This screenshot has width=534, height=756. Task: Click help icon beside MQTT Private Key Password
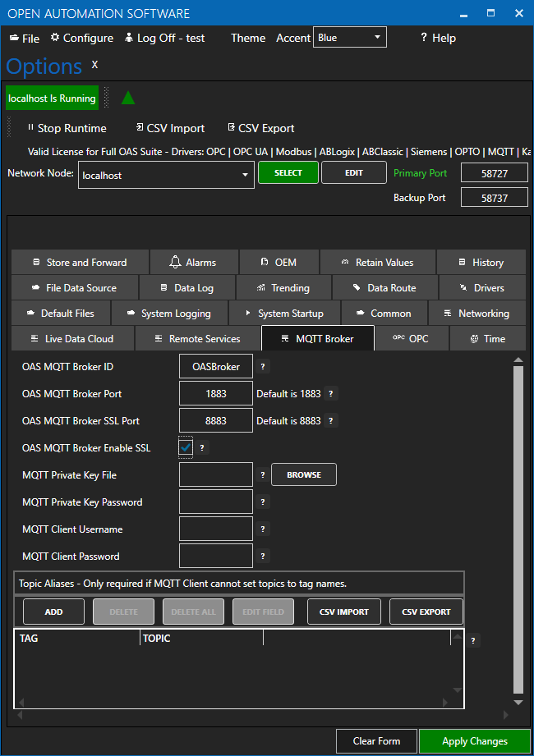[263, 502]
